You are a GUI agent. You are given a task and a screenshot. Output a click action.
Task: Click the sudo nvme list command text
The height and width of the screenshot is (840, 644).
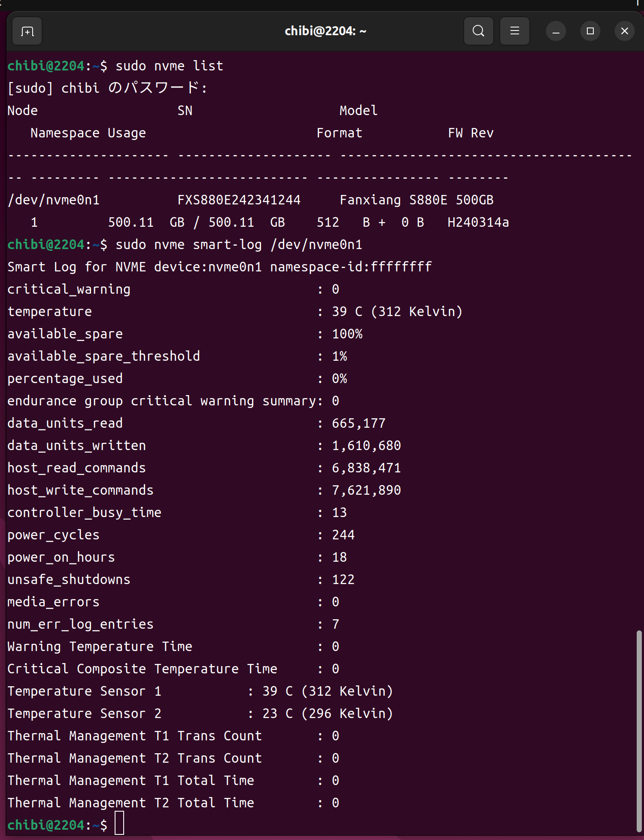click(x=169, y=66)
